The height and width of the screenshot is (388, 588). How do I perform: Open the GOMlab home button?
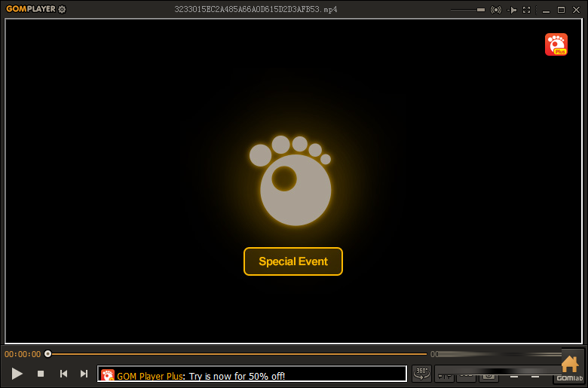(570, 368)
